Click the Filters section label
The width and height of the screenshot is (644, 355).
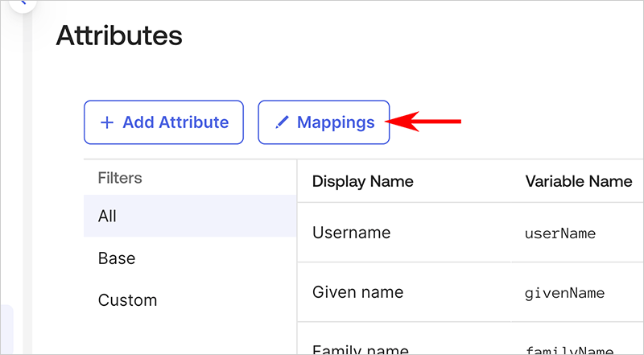119,177
